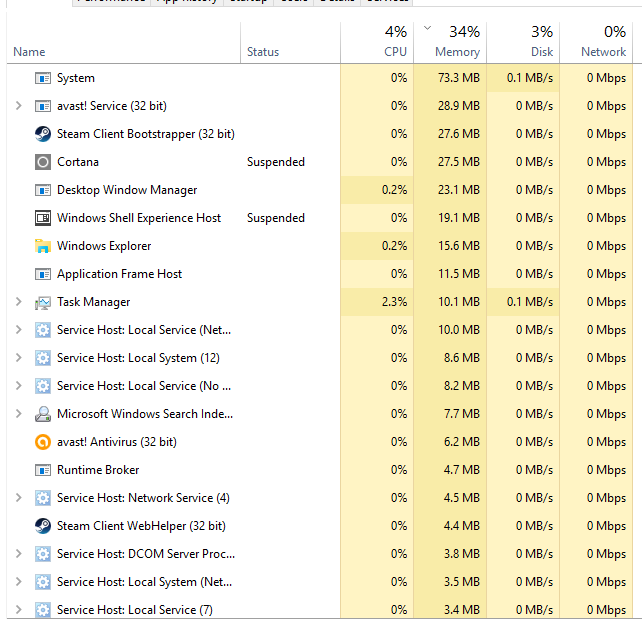Viewport: 642px width, 624px height.
Task: Expand Service Host: Local Service (Net...
Action: [x=18, y=330]
